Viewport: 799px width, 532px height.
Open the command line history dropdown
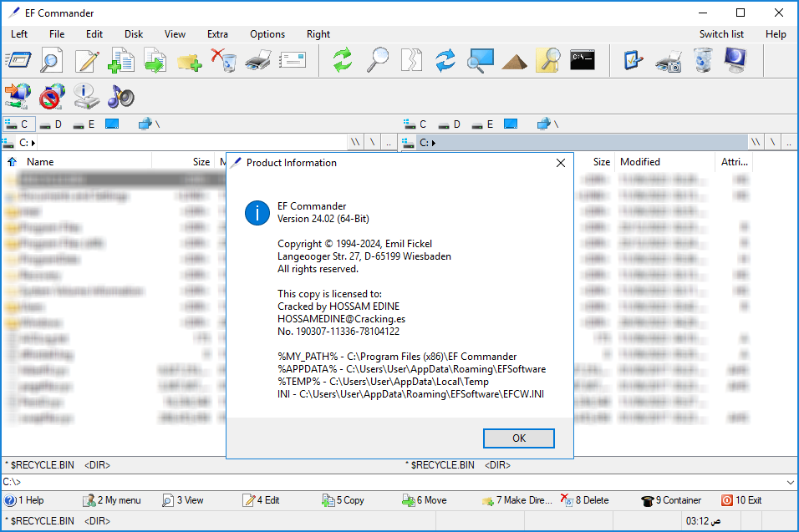790,482
